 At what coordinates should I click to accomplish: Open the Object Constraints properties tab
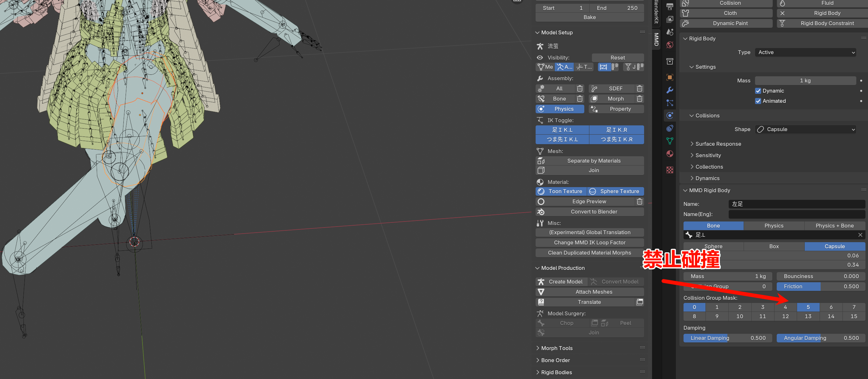670,128
